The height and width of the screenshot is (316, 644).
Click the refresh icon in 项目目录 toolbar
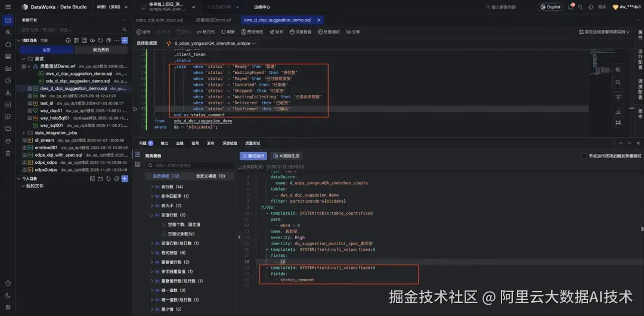(x=100, y=41)
